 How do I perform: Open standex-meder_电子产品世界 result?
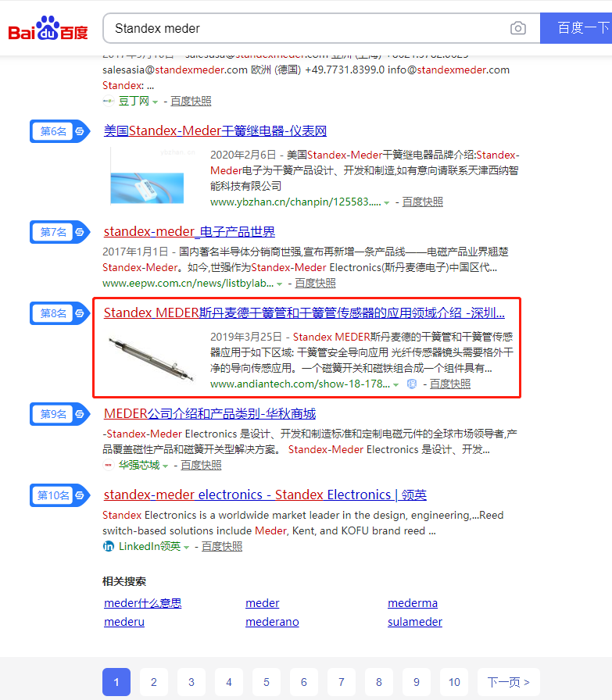[x=189, y=232]
